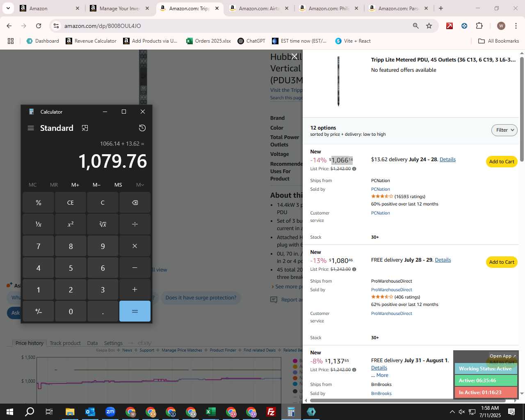Toggle Calculator keep-on-top icon
Viewport: 525px width, 420px height.
pyautogui.click(x=85, y=128)
